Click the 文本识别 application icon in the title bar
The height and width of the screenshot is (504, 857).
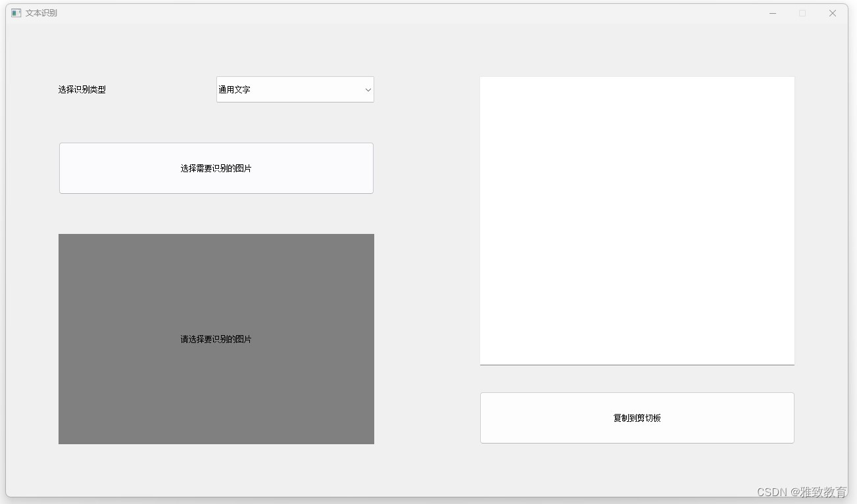[x=15, y=12]
